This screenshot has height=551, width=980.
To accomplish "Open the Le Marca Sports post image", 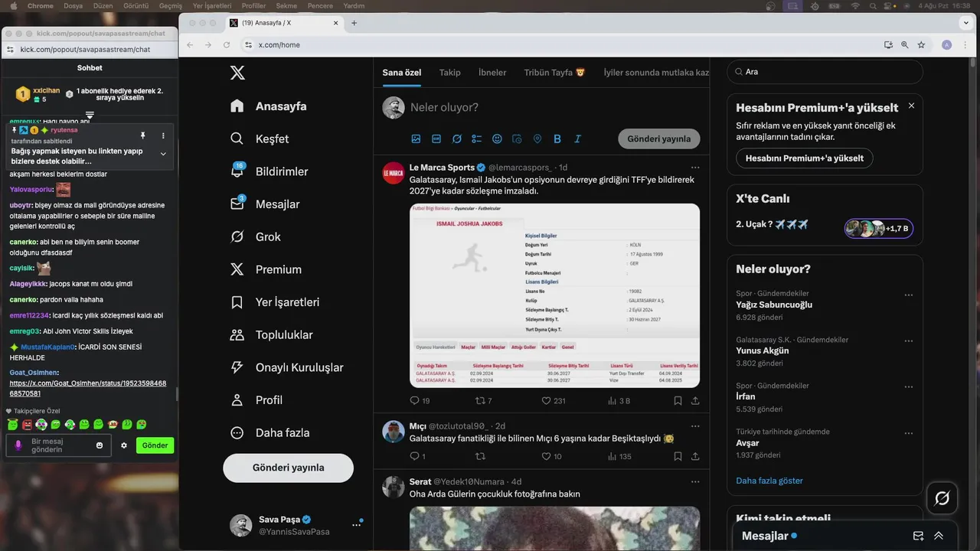I will tap(554, 295).
